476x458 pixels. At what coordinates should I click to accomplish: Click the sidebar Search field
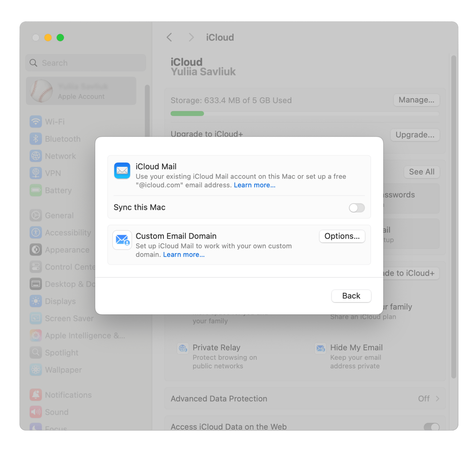pyautogui.click(x=86, y=63)
